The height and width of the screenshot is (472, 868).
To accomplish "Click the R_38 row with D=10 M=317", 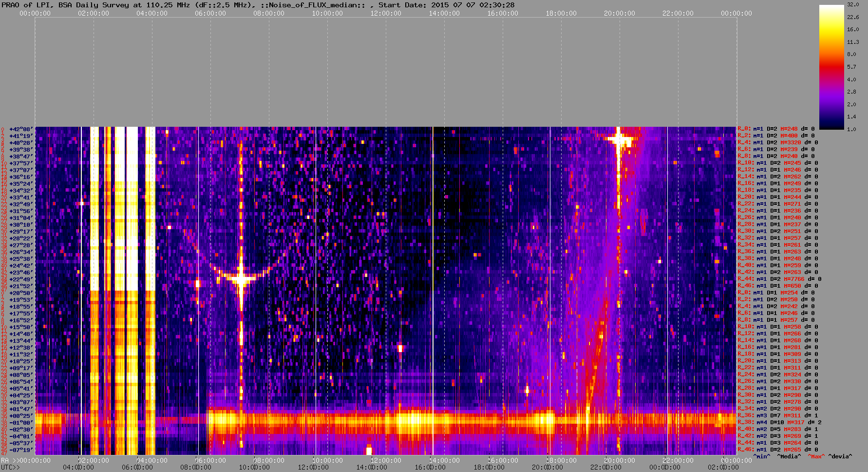I will tap(779, 423).
